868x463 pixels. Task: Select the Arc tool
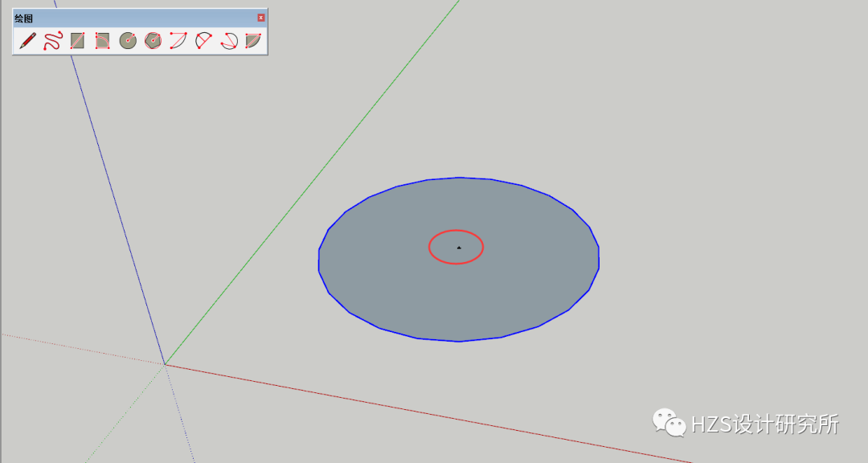[x=177, y=41]
